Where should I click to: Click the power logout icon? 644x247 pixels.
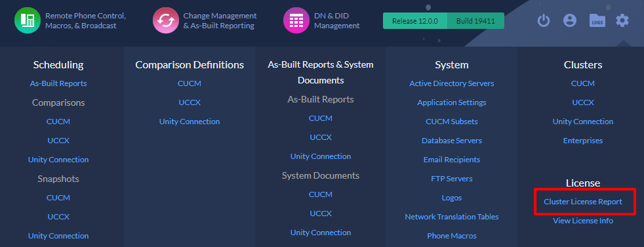tap(544, 20)
